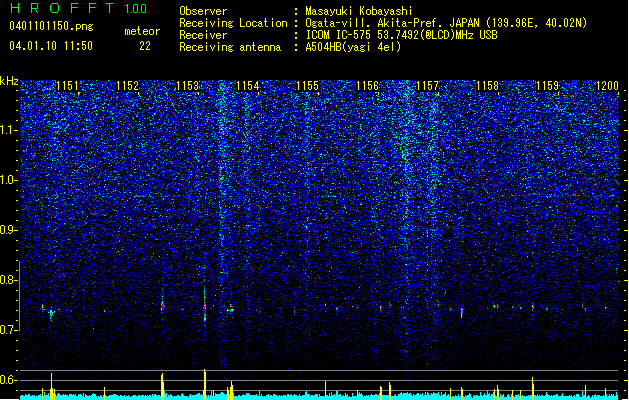Click the 1156 time axis marker
Viewport: 629px width, 400px height.
pyautogui.click(x=367, y=86)
